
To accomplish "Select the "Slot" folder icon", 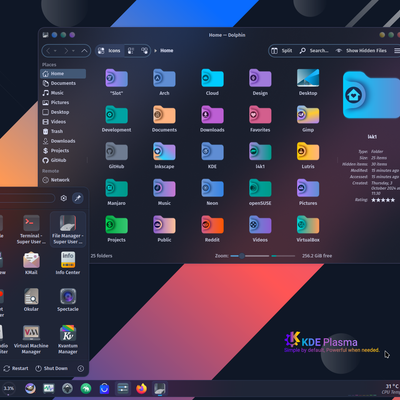I will click(116, 78).
